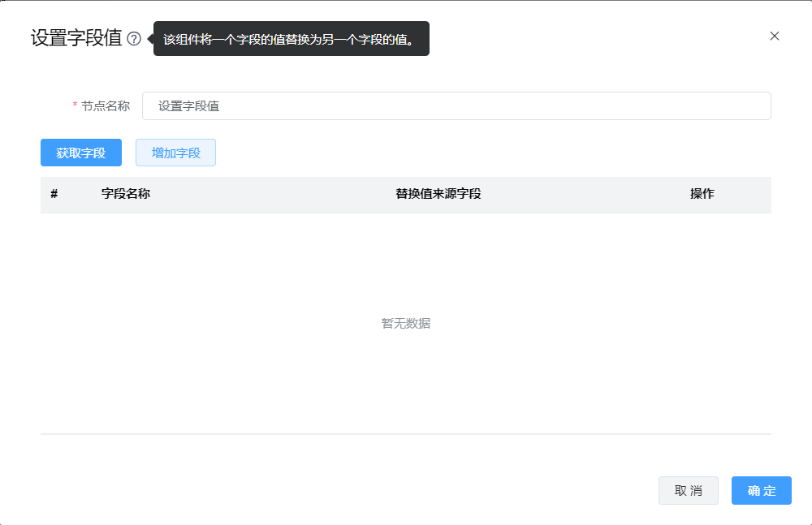812x525 pixels.
Task: Confirm settings with 确定 button
Action: click(761, 490)
